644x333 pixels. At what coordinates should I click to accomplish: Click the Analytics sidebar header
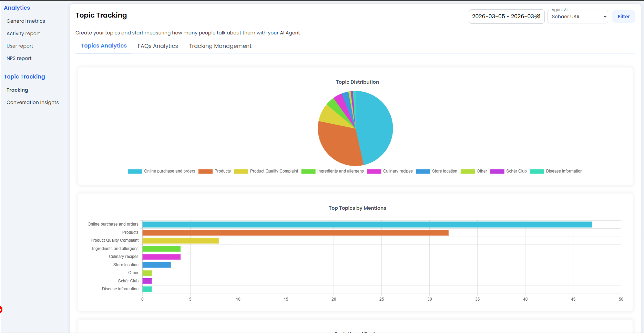17,8
